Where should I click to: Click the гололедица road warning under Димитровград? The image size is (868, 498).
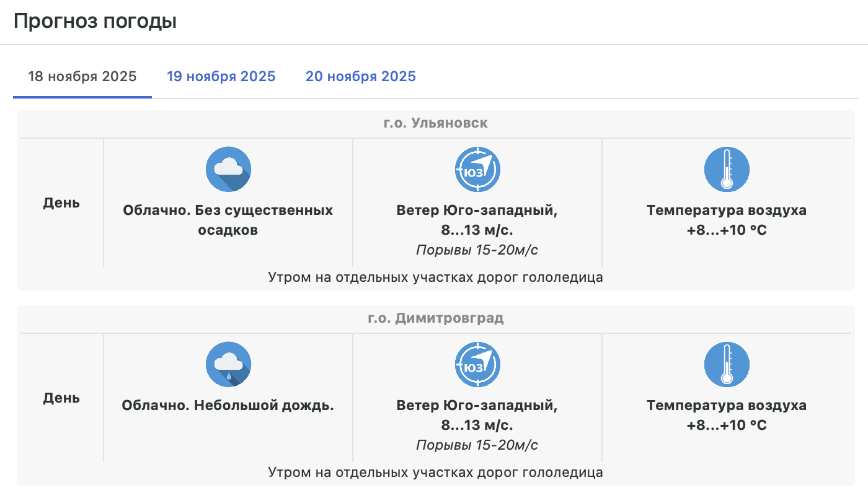coord(435,472)
